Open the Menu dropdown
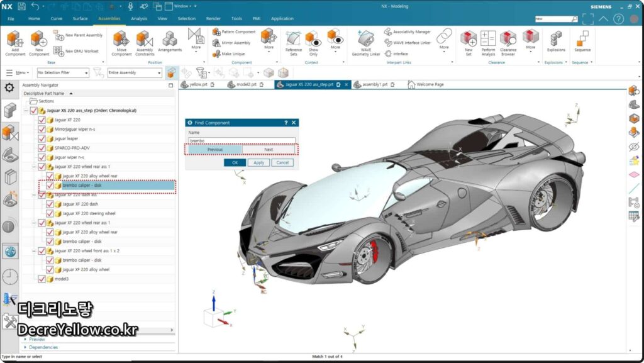The height and width of the screenshot is (363, 644). 18,73
